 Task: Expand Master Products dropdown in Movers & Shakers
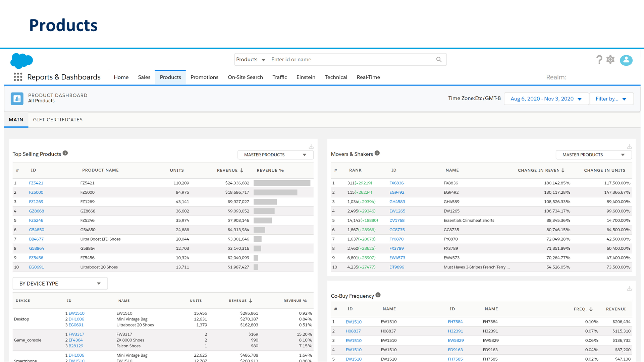tap(594, 155)
